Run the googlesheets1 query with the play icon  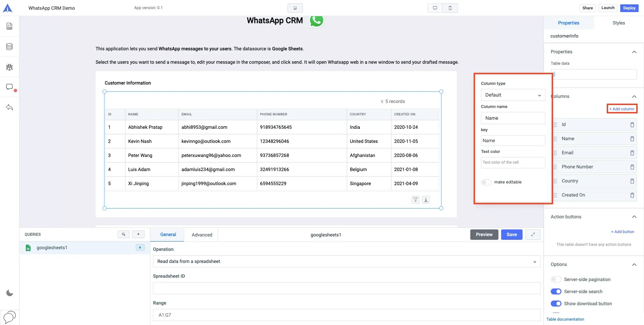click(140, 248)
